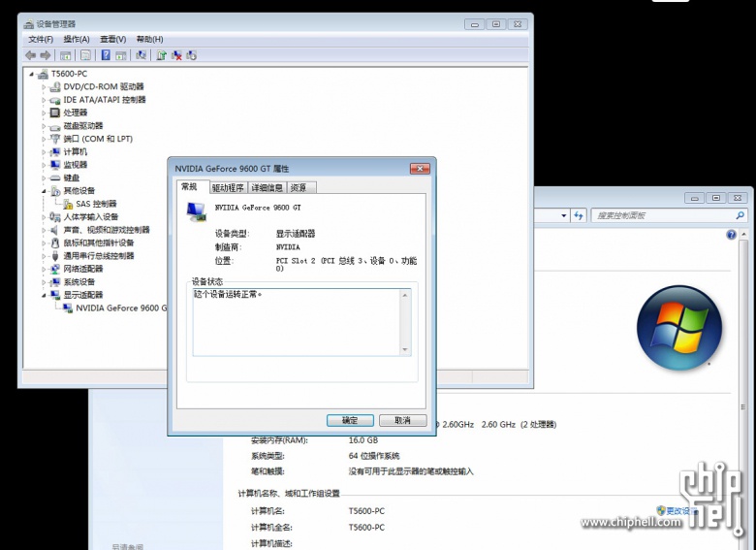Click the Properties sheet toolbar icon
This screenshot has height=550, width=756.
[x=85, y=55]
